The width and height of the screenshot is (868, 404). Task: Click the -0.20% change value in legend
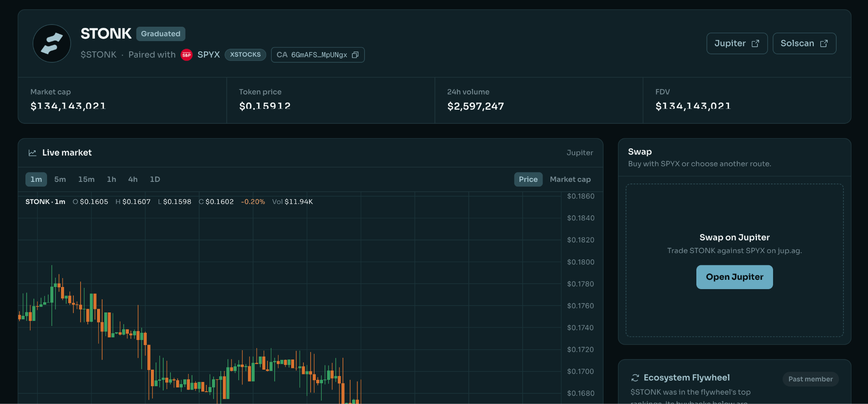click(x=253, y=202)
